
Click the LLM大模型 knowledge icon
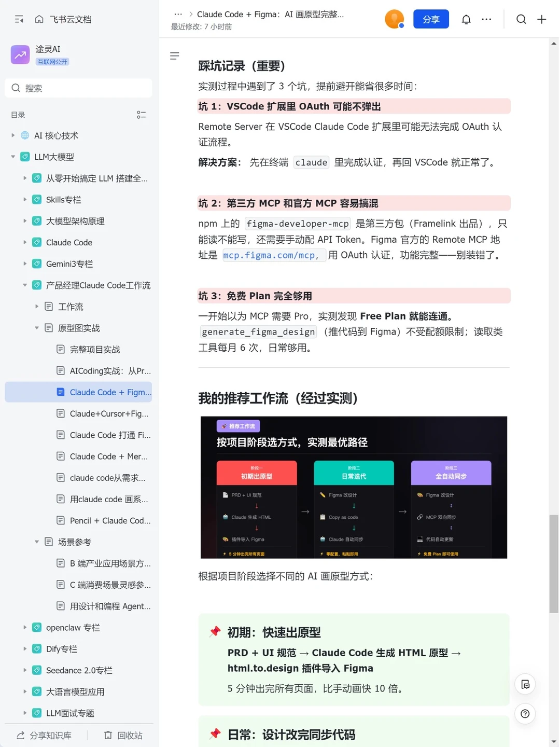[x=25, y=157]
